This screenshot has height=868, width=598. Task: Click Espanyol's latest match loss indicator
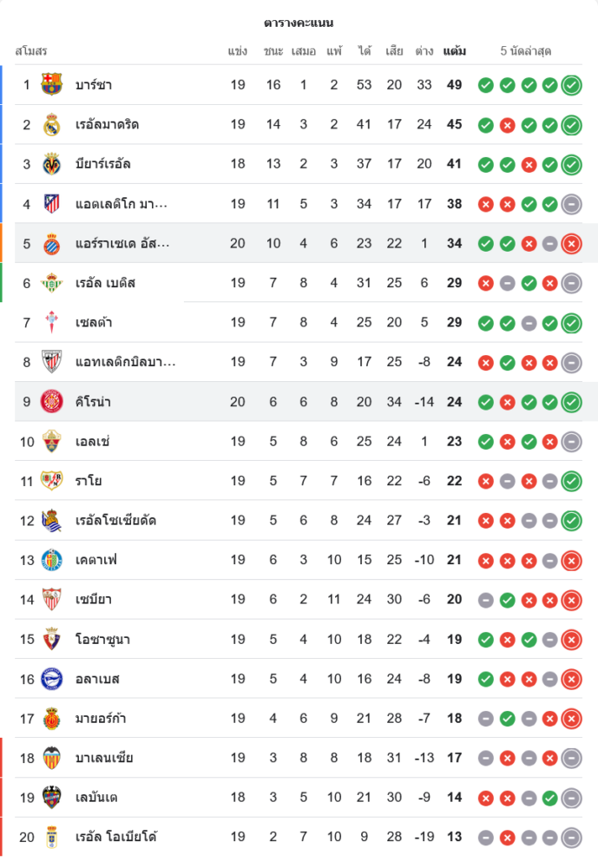point(571,244)
